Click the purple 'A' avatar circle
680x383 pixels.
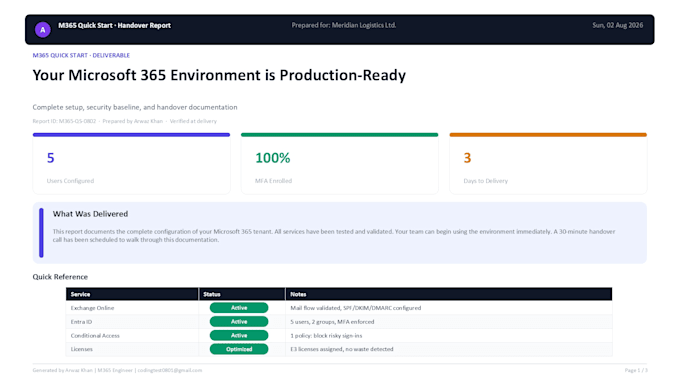coord(42,29)
